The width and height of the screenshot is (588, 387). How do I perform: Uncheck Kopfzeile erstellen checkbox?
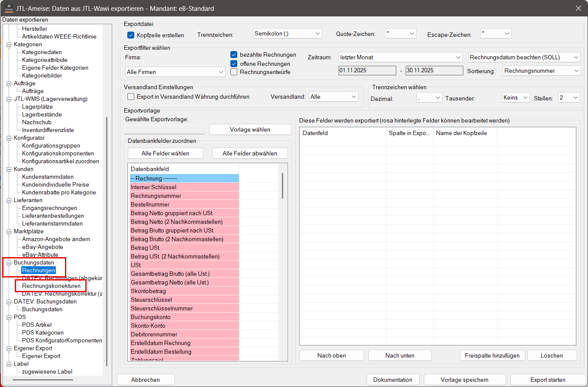click(x=131, y=35)
